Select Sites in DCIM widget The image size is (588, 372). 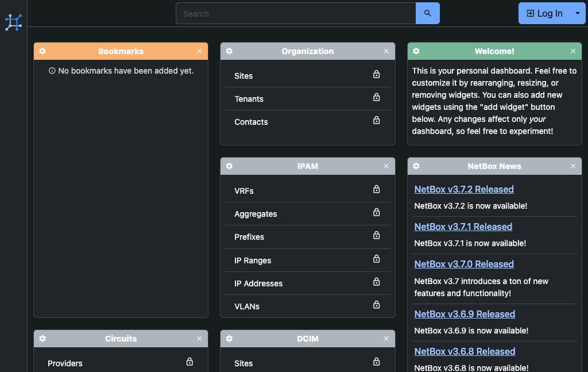coord(243,363)
